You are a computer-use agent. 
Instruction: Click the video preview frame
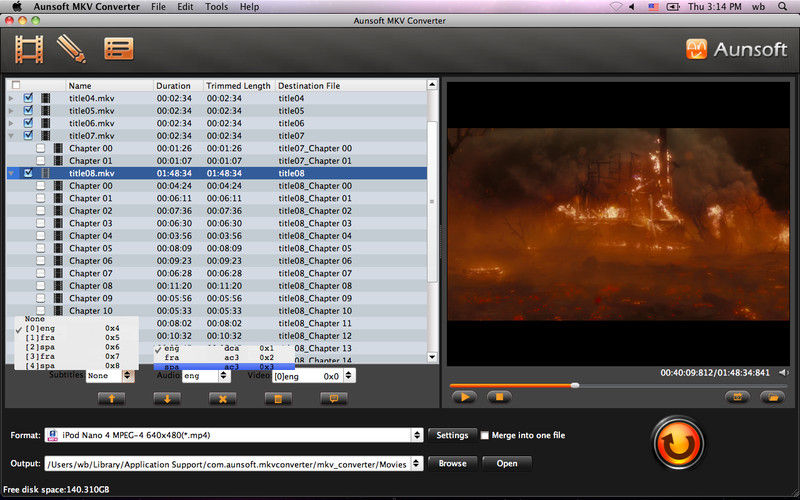[x=618, y=223]
